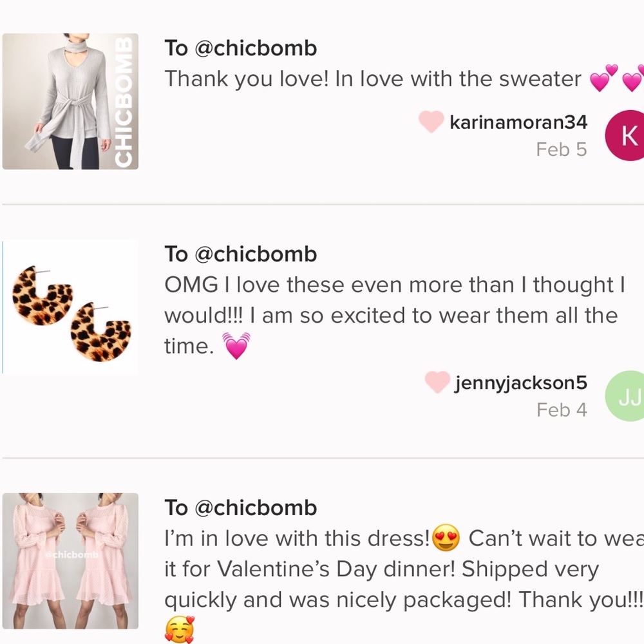Open the green JJ profile avatar
644x644 pixels.
click(x=626, y=397)
